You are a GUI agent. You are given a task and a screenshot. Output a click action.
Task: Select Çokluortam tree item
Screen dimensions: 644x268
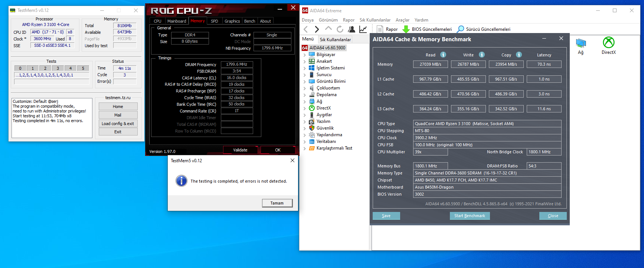[x=328, y=88]
